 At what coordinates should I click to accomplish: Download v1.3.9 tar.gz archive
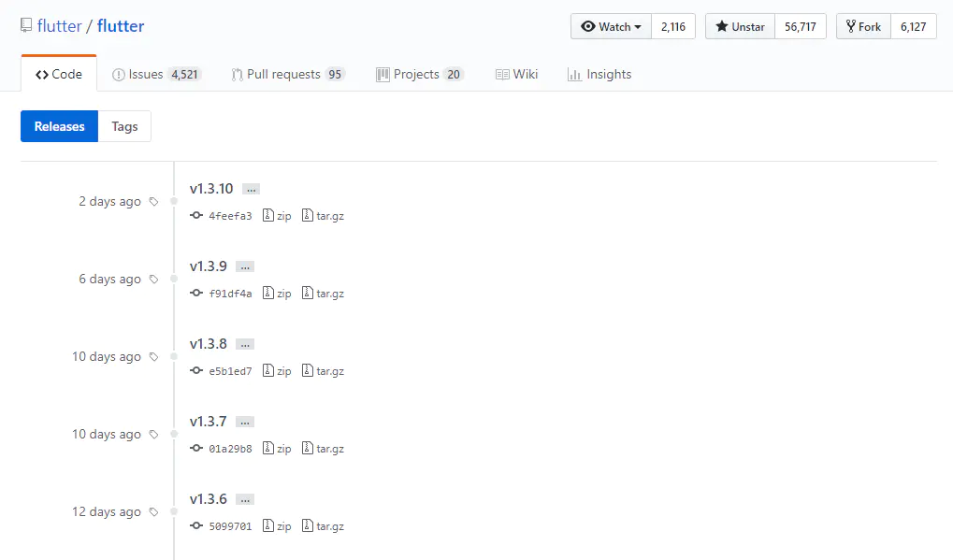(323, 294)
